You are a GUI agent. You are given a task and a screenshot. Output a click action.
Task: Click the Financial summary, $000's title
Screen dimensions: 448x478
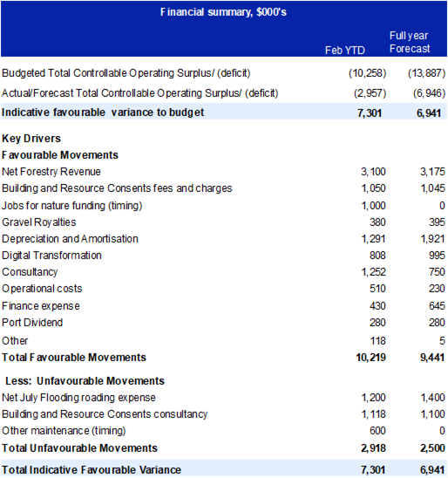coord(223,12)
